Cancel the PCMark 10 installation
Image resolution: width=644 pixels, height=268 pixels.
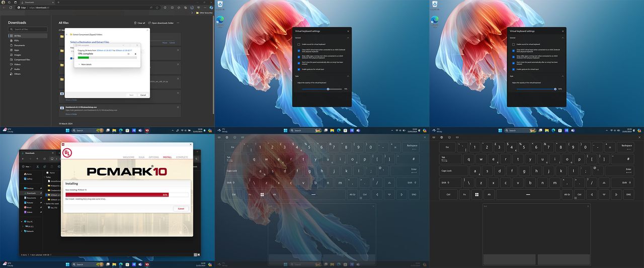[x=181, y=208]
